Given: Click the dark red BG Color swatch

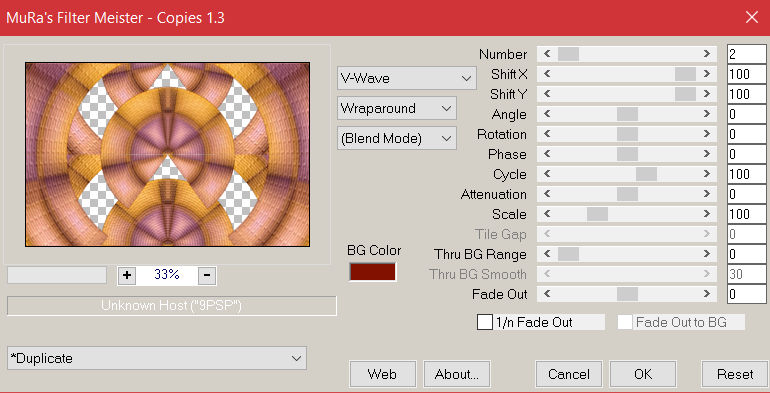Looking at the screenshot, I should click(372, 272).
